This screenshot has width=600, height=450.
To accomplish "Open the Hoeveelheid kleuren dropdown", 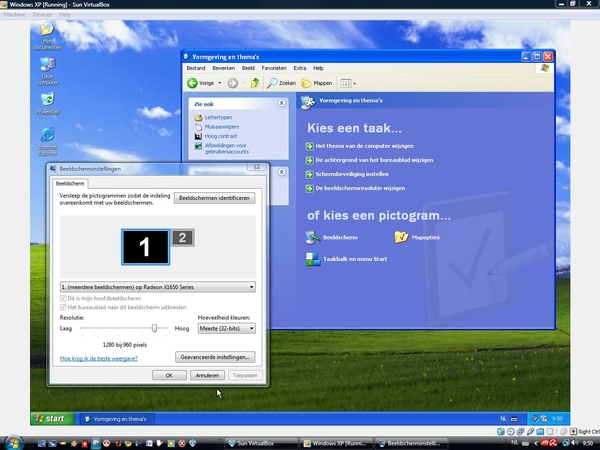I will [227, 328].
